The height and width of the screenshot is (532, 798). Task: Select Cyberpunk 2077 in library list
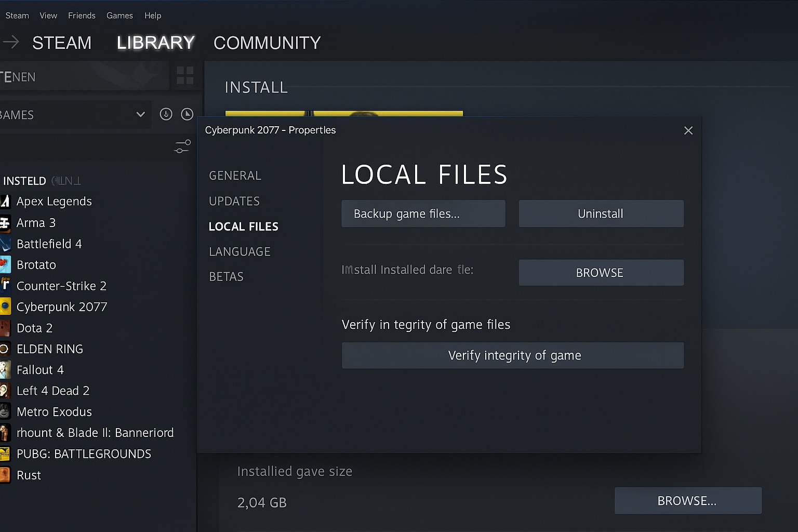pyautogui.click(x=62, y=307)
